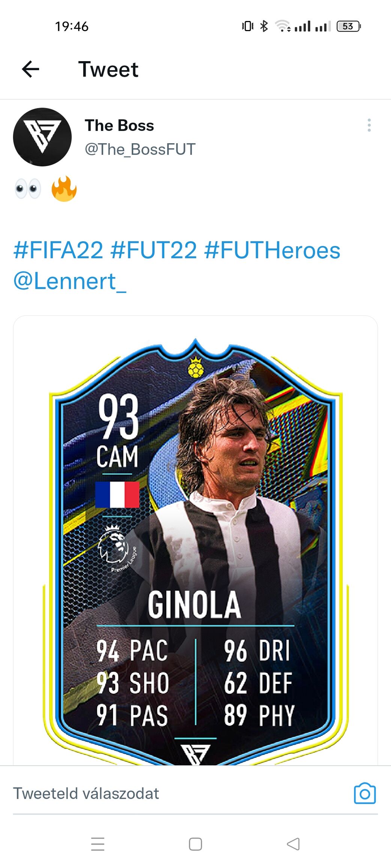391x868 pixels.
Task: Tap the camera icon in reply bar
Action: [x=365, y=793]
